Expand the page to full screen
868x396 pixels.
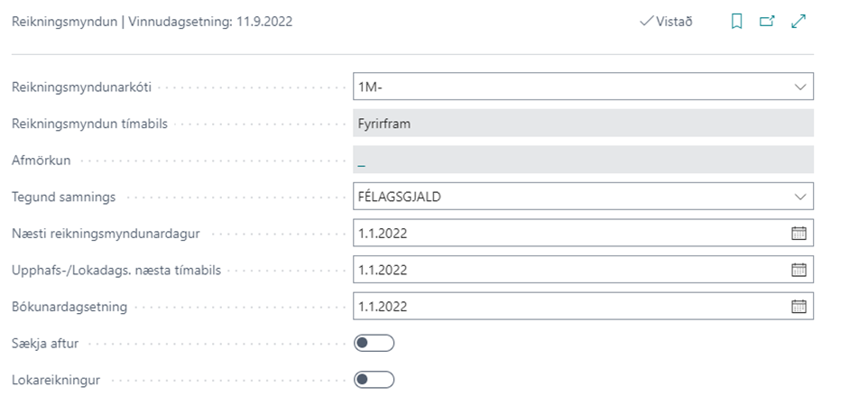[x=799, y=22]
